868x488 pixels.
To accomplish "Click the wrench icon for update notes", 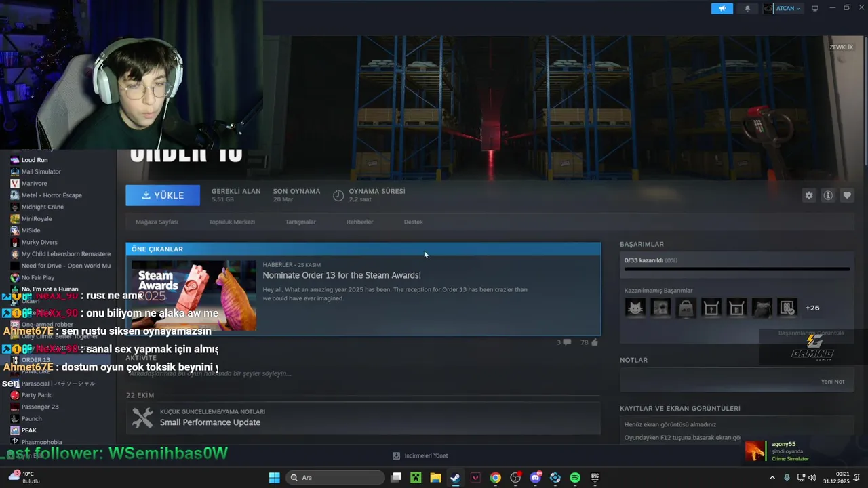I will pos(142,418).
